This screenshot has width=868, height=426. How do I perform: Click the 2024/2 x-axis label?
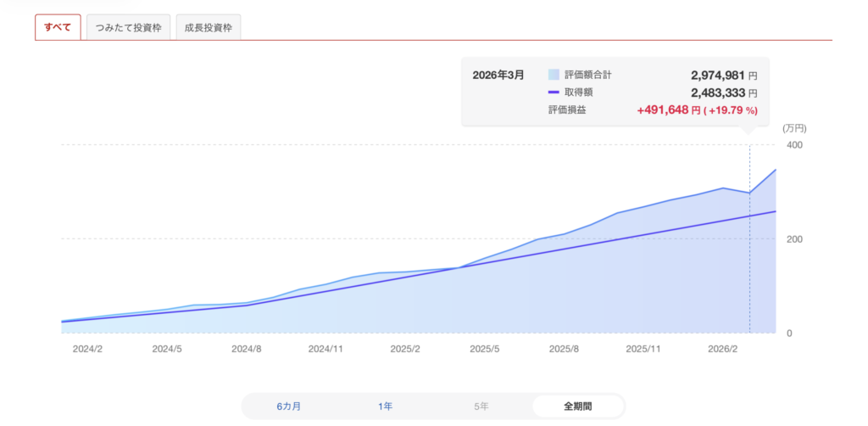coord(87,350)
